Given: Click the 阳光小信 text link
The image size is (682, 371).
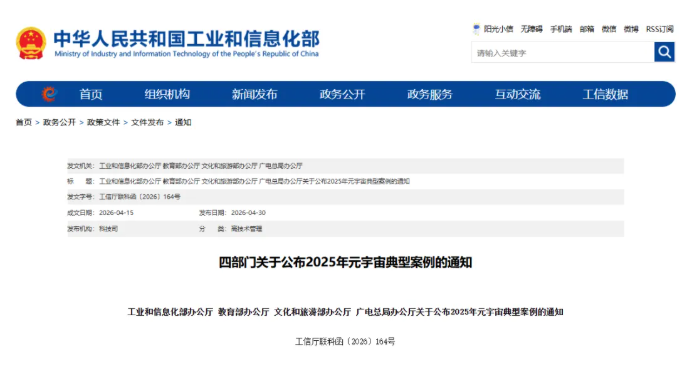Looking at the screenshot, I should 498,29.
